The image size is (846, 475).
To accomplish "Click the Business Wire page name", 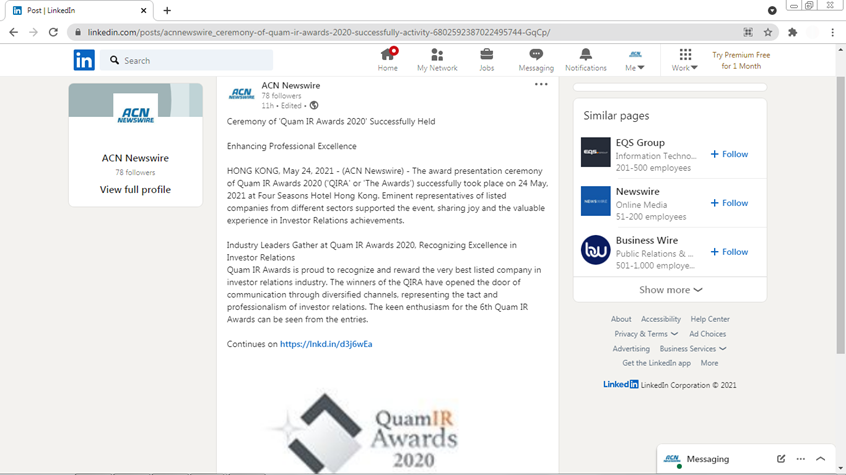I will point(646,240).
